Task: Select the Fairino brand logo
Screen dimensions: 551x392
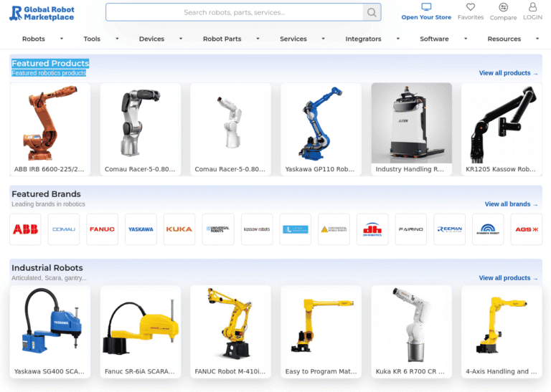Action: coord(411,229)
